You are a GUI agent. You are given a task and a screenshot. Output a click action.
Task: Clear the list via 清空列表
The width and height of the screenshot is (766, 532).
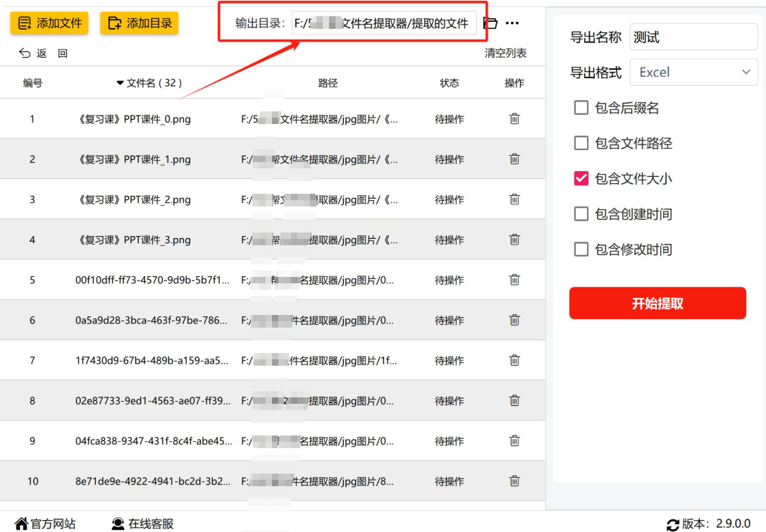[505, 53]
